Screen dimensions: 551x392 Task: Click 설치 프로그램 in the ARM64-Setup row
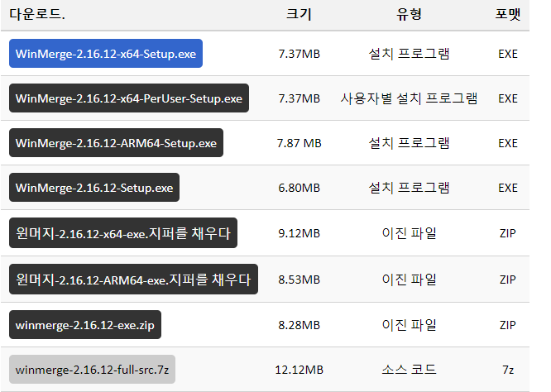409,143
